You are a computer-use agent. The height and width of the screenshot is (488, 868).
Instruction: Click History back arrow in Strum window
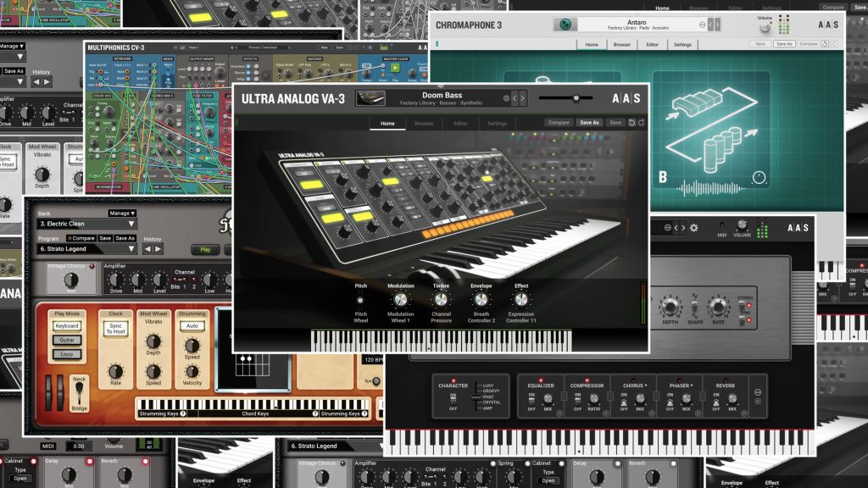(x=147, y=250)
